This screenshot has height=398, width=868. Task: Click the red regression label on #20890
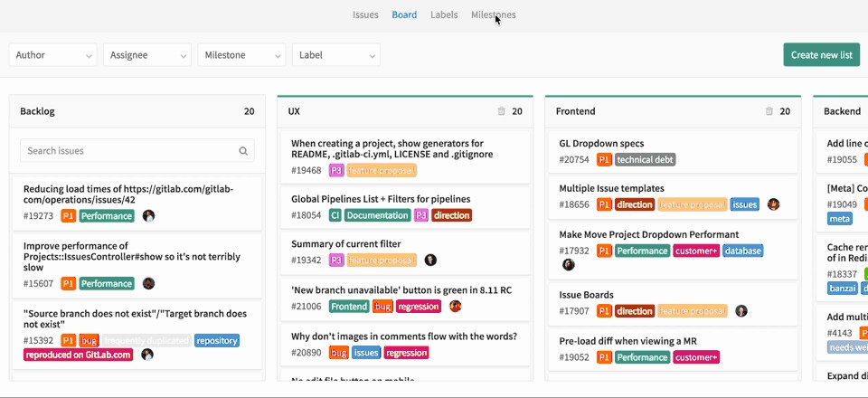[406, 353]
